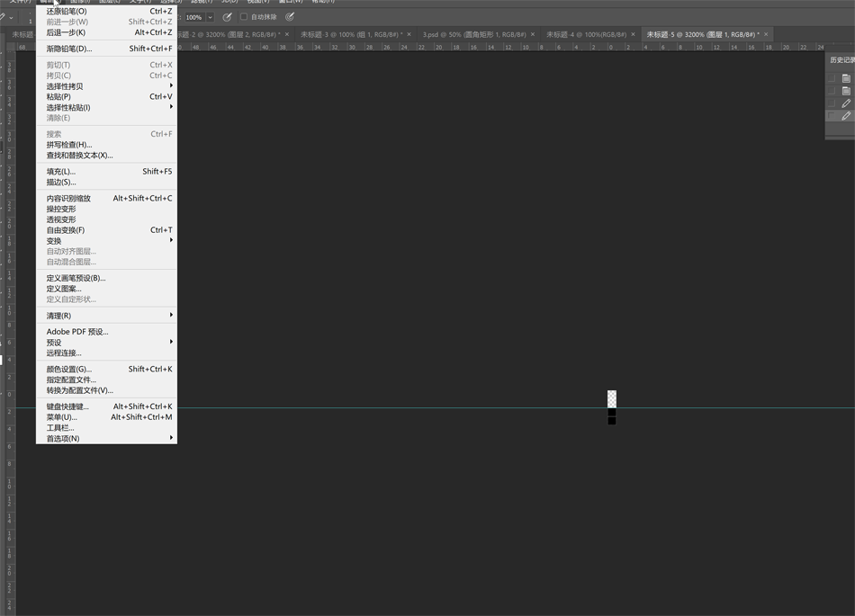Close the 未标题-2 document tab
The image size is (855, 616).
(x=287, y=34)
